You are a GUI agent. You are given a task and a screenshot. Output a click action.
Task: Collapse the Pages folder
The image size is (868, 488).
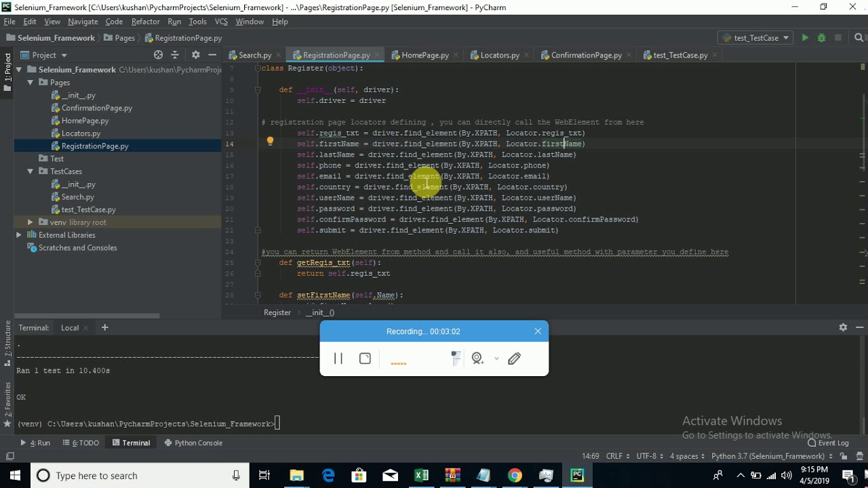pos(31,83)
